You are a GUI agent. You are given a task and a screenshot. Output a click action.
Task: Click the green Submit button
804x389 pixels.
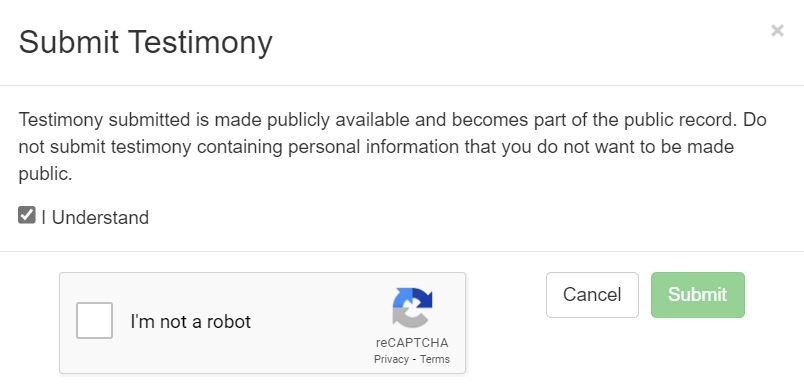tap(697, 295)
